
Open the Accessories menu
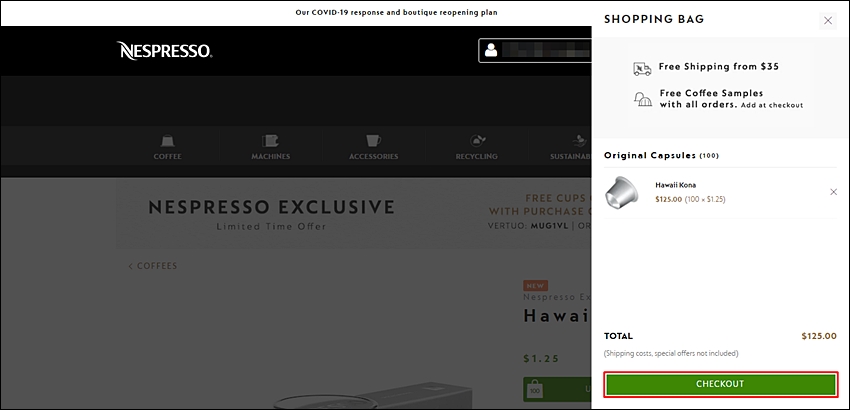[374, 147]
